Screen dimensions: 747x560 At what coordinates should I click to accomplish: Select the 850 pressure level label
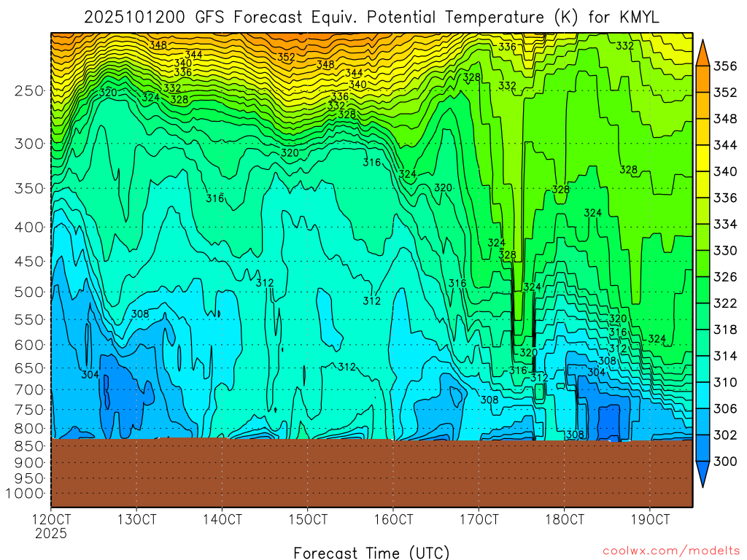[29, 446]
